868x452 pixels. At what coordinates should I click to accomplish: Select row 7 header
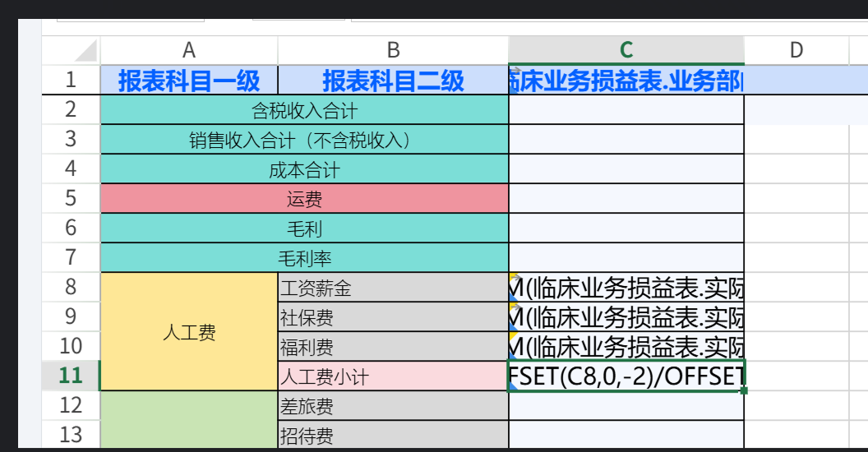point(71,257)
